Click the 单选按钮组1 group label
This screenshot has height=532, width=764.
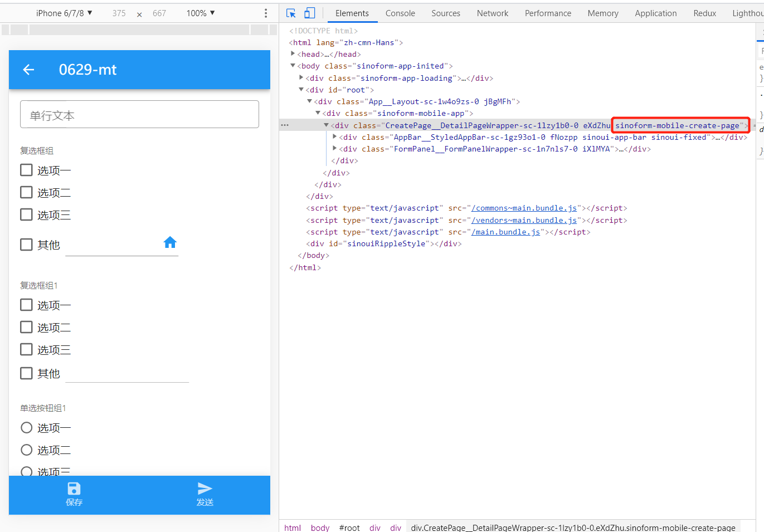[x=43, y=408]
